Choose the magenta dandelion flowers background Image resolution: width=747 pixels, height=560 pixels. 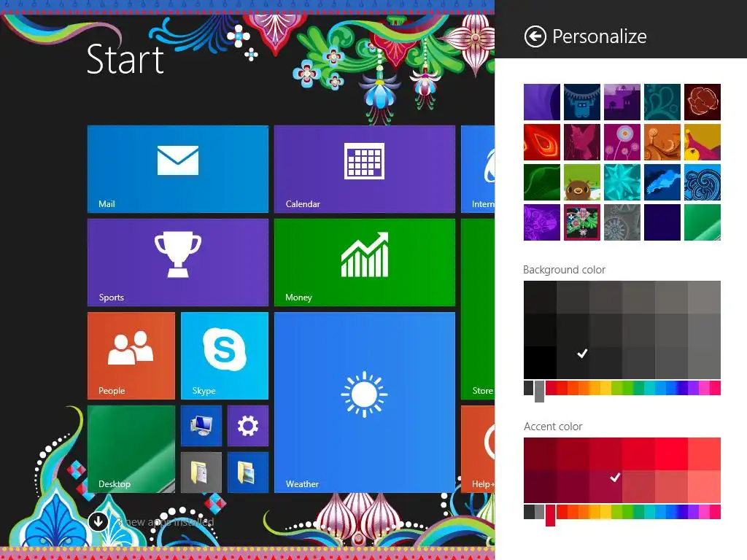tap(622, 142)
